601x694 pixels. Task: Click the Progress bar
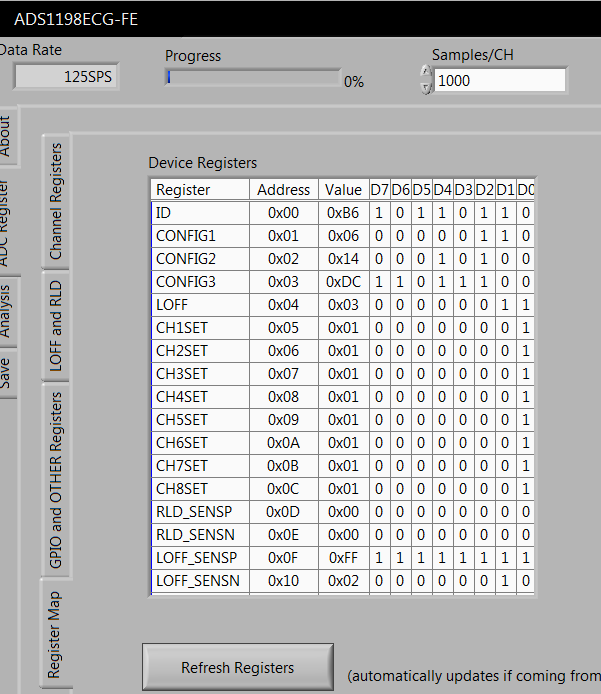point(253,78)
